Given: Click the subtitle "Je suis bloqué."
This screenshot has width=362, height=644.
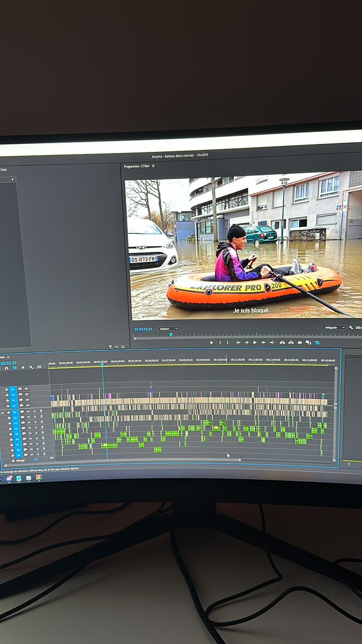Looking at the screenshot, I should point(252,310).
